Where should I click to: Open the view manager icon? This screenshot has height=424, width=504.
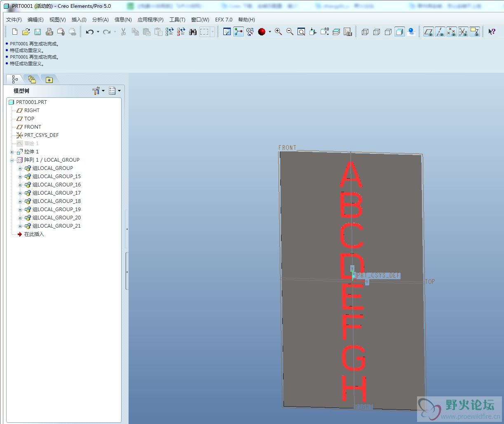(x=348, y=32)
